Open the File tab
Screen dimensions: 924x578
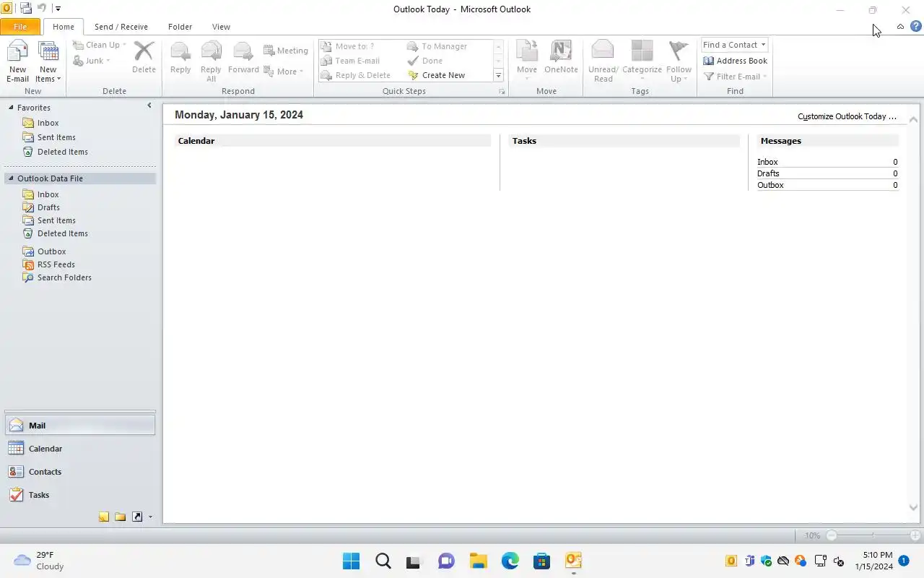(20, 27)
